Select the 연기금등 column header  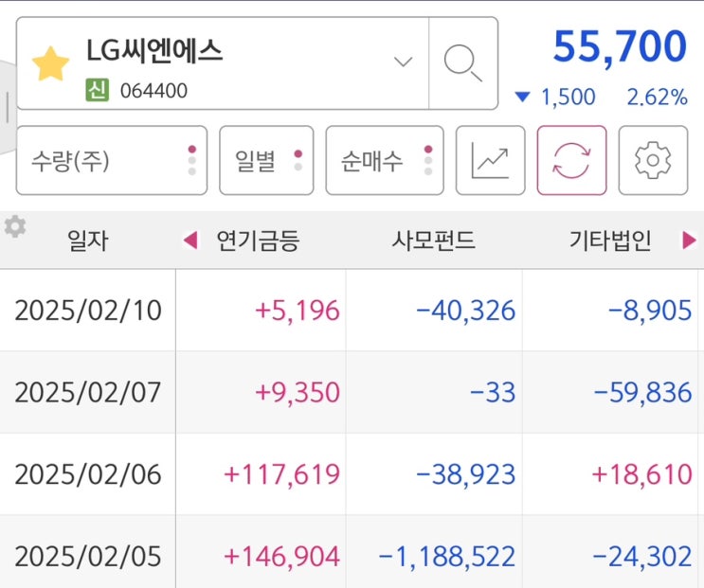click(x=258, y=241)
